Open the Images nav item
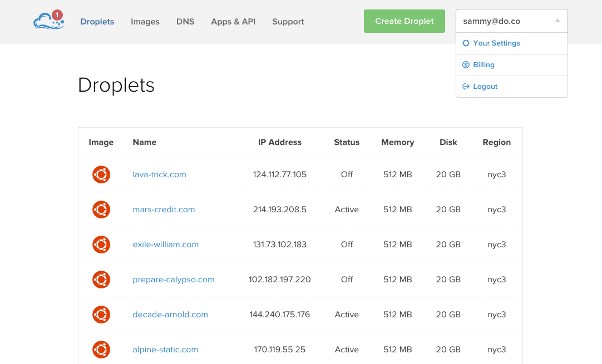 click(145, 22)
